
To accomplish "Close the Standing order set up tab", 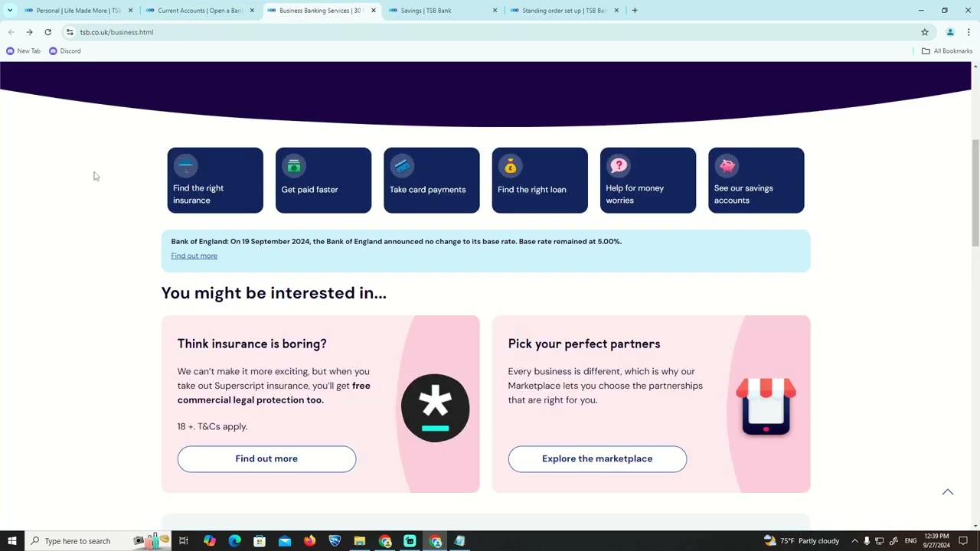I will coord(616,11).
